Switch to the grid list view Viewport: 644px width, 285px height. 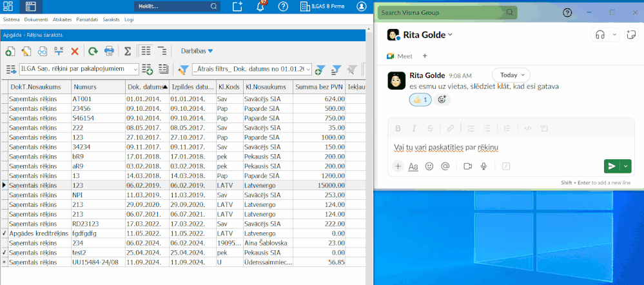pyautogui.click(x=146, y=51)
